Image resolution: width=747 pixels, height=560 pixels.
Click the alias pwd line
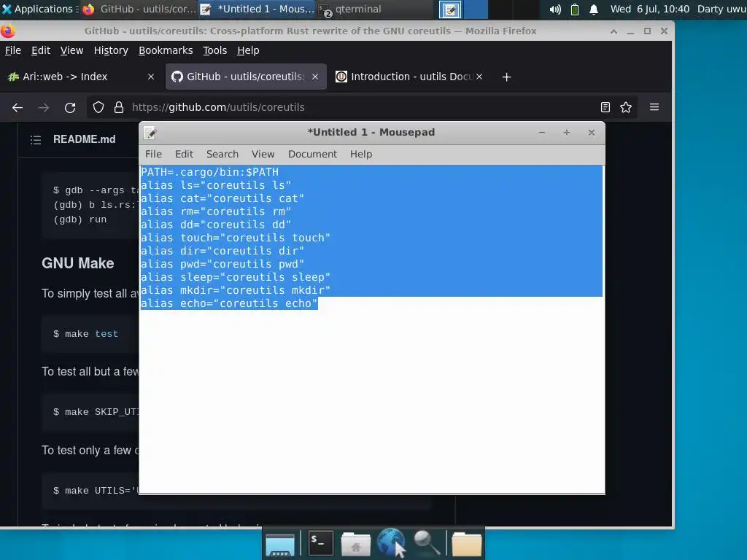coord(222,264)
